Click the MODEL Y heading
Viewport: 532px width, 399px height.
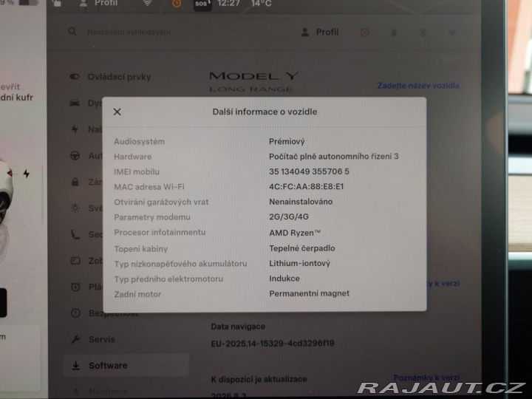[253, 76]
